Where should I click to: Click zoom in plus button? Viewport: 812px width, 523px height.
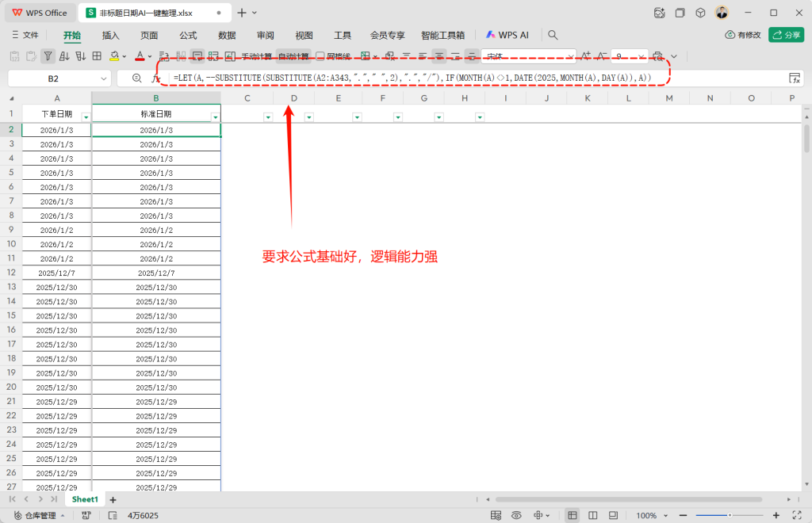pyautogui.click(x=776, y=515)
